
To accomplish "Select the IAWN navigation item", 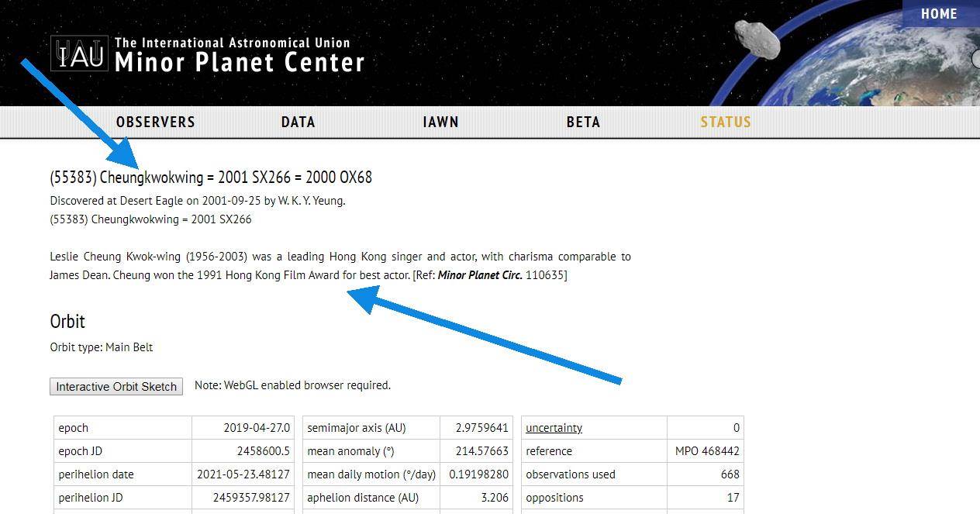I will (440, 122).
